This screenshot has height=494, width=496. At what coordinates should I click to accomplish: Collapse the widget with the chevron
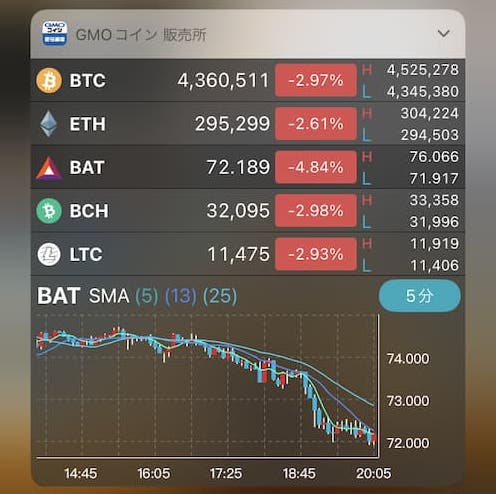tap(443, 33)
